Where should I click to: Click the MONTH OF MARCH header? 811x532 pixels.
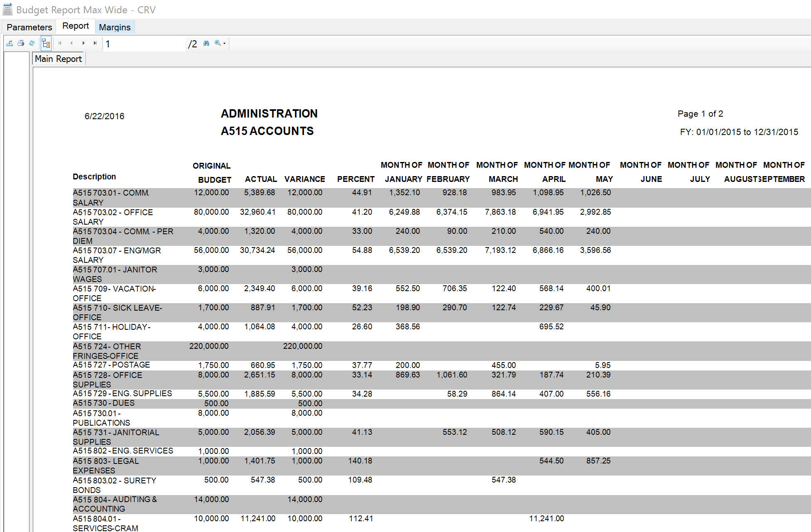point(497,172)
